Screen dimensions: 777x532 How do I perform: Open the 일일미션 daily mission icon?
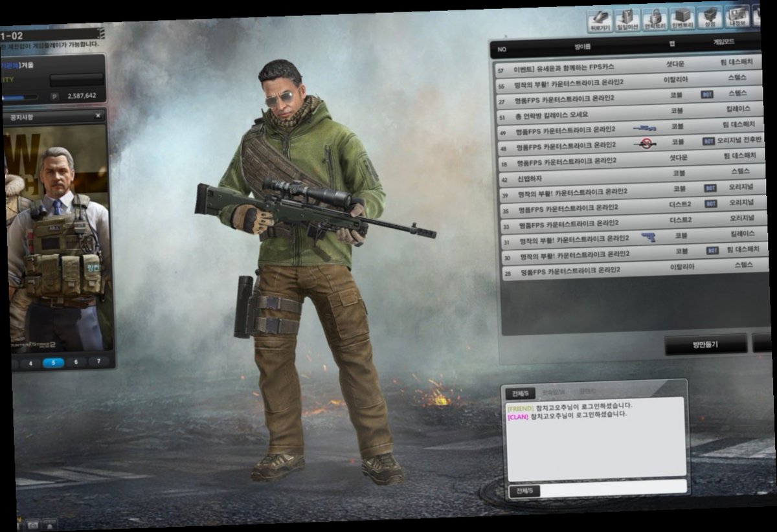tap(627, 21)
